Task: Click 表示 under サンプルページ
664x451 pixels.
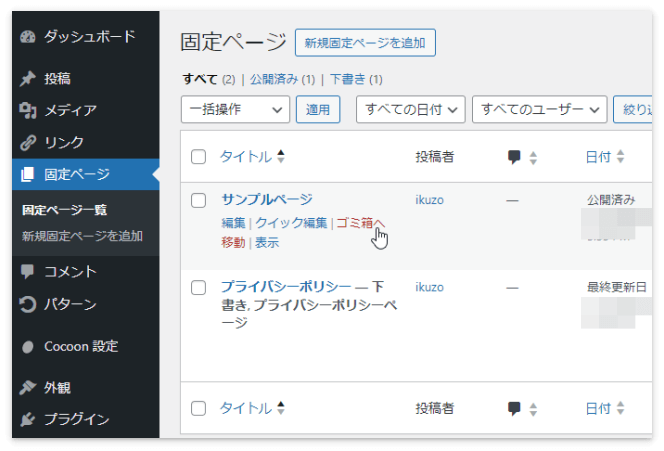Action: coord(267,243)
